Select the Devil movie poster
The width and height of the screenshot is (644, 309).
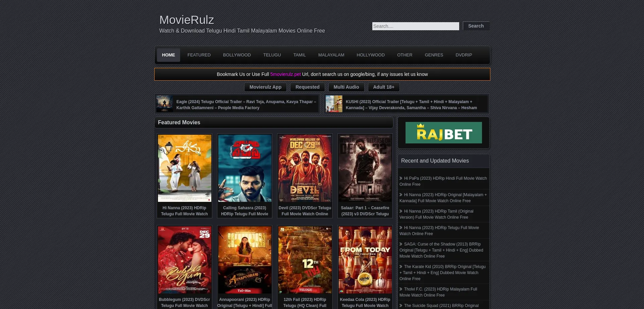pyautogui.click(x=305, y=168)
